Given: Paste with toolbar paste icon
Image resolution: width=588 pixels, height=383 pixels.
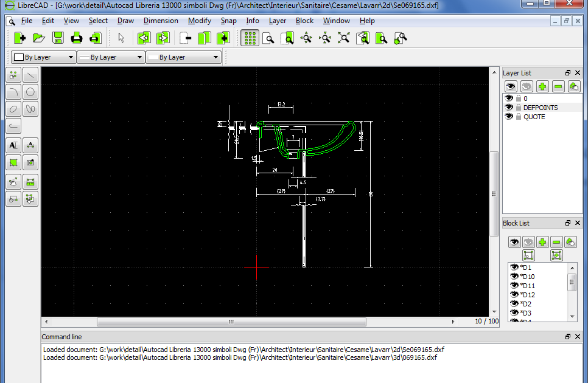Looking at the screenshot, I should [223, 38].
